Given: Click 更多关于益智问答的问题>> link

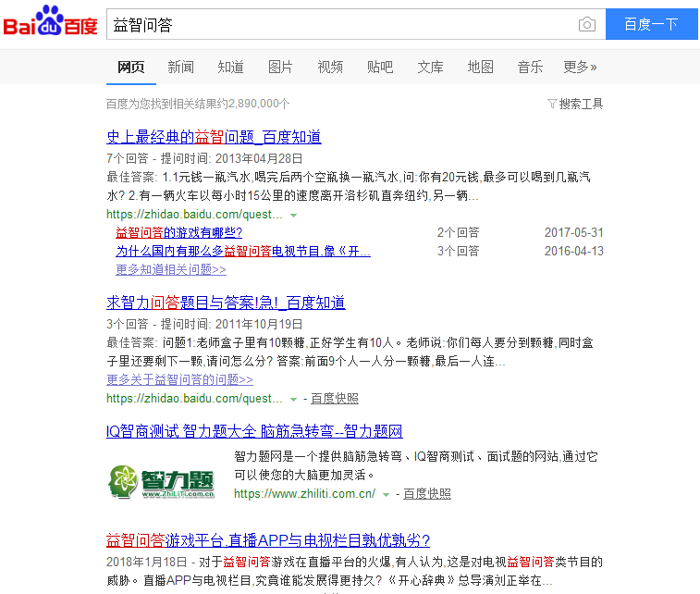Looking at the screenshot, I should (x=179, y=379).
